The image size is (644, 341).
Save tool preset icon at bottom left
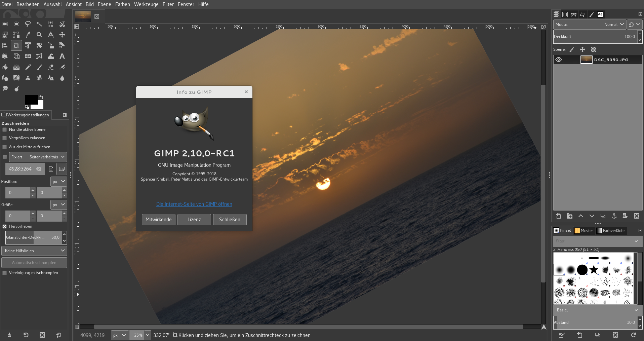pos(9,335)
